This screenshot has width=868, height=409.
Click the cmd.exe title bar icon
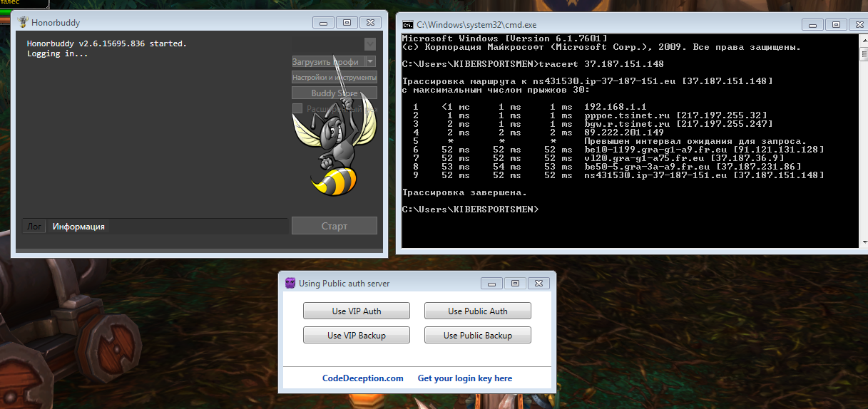pyautogui.click(x=407, y=24)
